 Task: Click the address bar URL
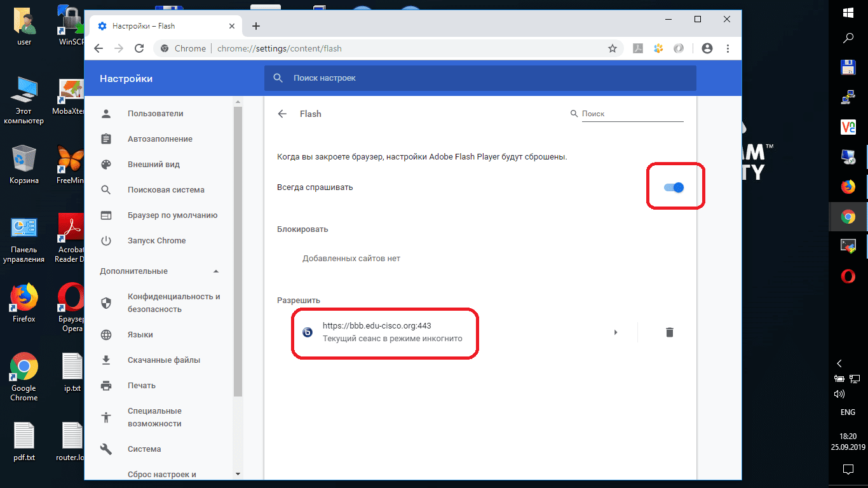coord(280,48)
